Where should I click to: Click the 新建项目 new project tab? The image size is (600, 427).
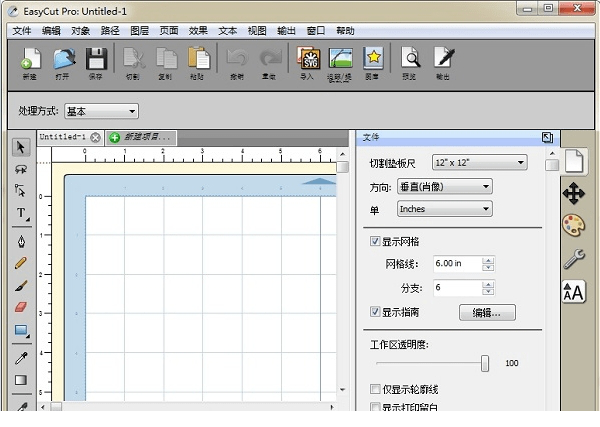[x=141, y=137]
